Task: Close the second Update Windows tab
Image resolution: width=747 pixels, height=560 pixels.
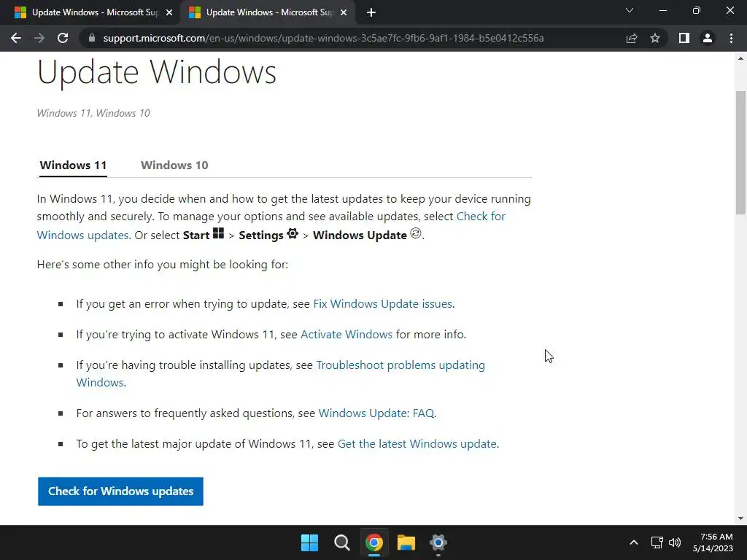Action: 344,13
